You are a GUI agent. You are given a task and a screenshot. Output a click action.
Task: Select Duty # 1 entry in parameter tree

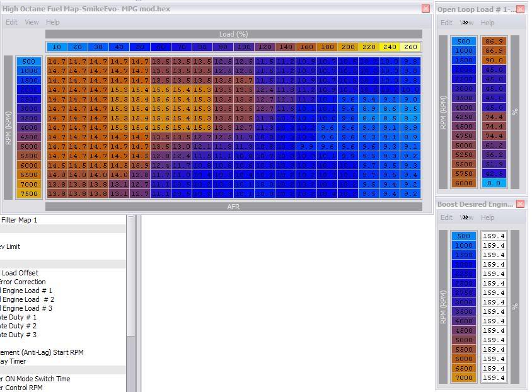click(18, 317)
